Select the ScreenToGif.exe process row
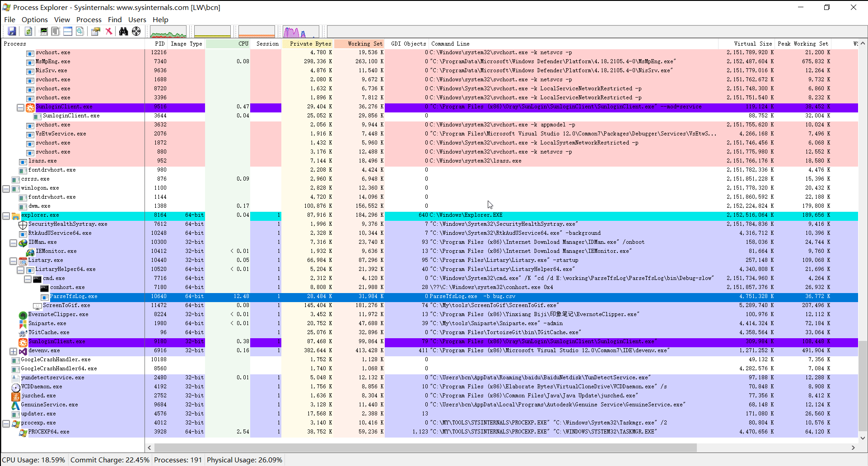 coord(429,306)
